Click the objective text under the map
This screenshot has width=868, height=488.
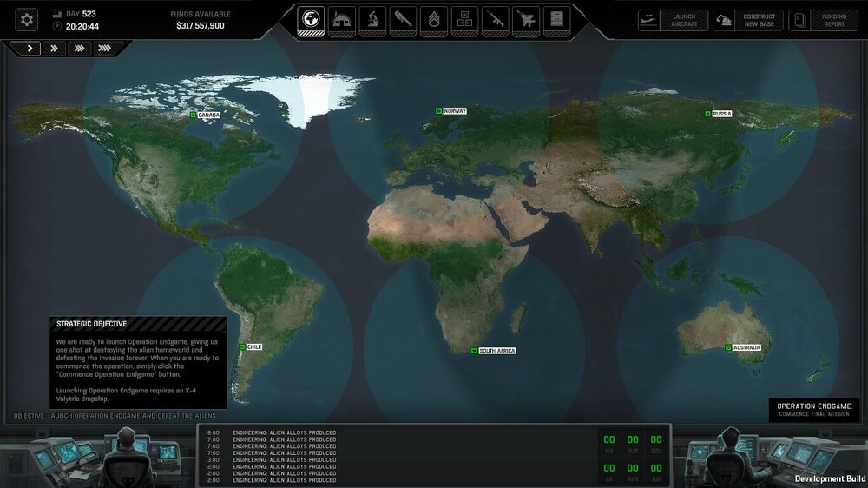[115, 415]
